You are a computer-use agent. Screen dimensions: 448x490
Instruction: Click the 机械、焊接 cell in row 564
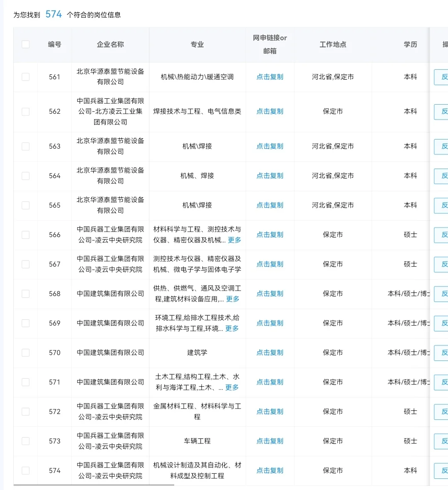click(x=197, y=176)
